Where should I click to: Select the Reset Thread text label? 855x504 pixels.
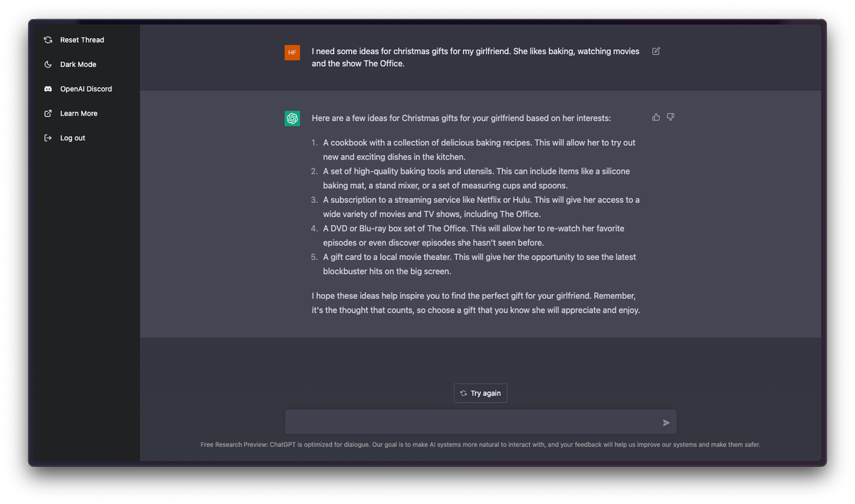pyautogui.click(x=82, y=40)
